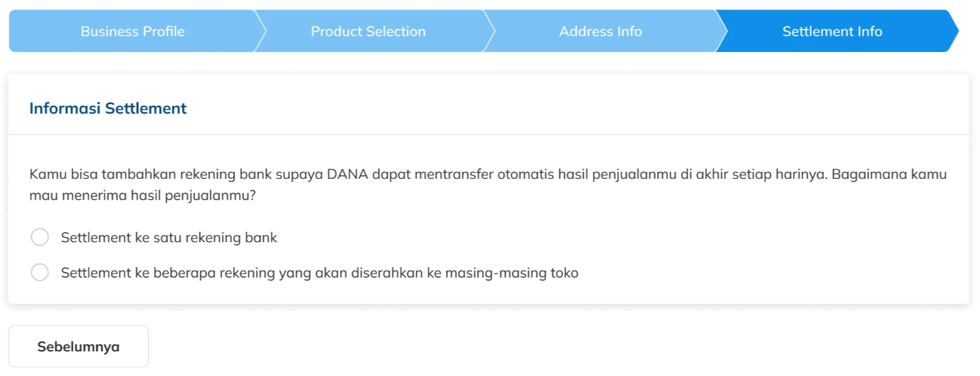
Task: Click the chevron after Business Profile
Action: tap(260, 31)
